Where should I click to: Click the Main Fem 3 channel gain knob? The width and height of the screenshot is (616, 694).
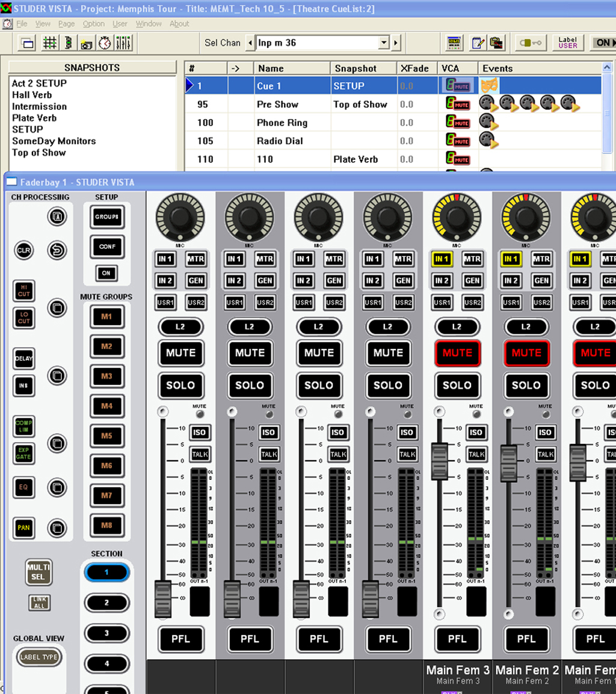[457, 217]
